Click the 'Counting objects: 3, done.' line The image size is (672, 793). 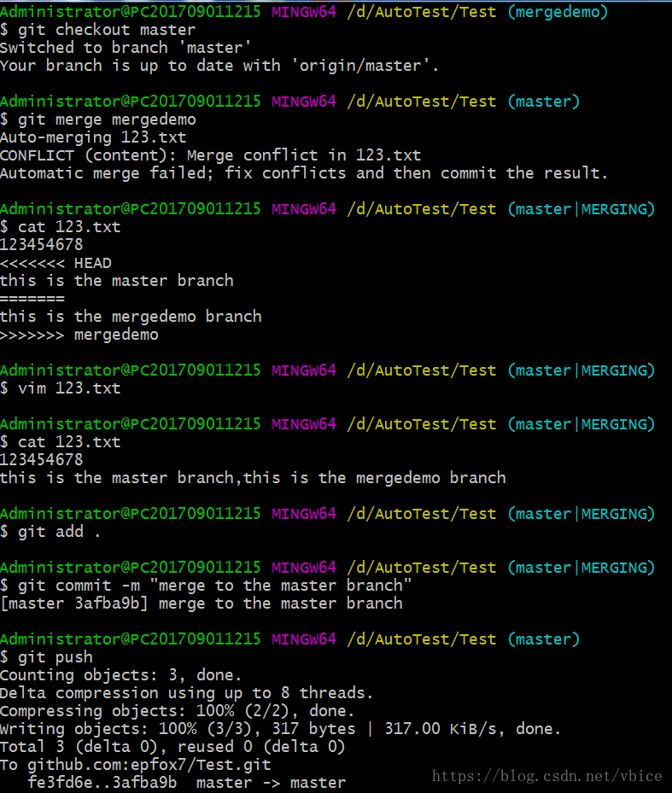121,675
